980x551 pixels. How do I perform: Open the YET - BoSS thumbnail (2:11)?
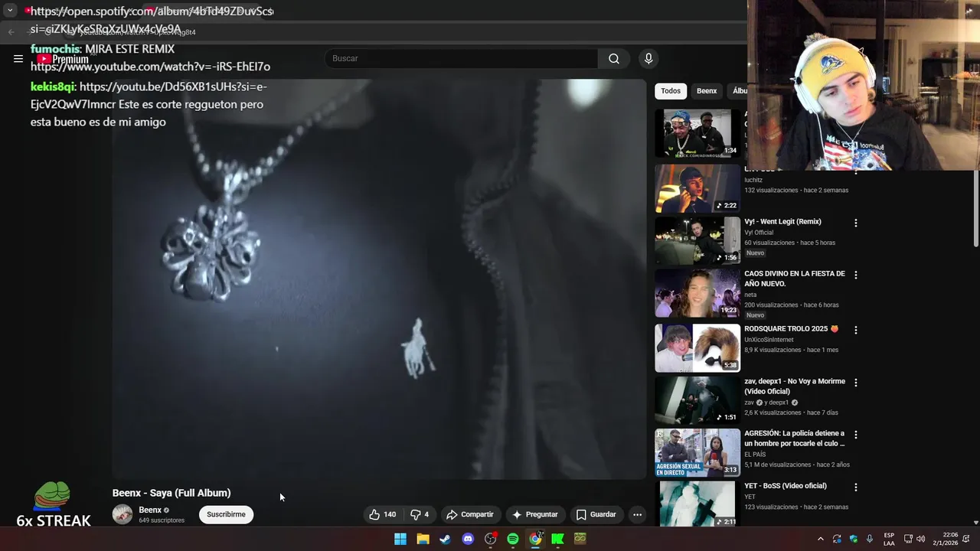[x=697, y=503]
